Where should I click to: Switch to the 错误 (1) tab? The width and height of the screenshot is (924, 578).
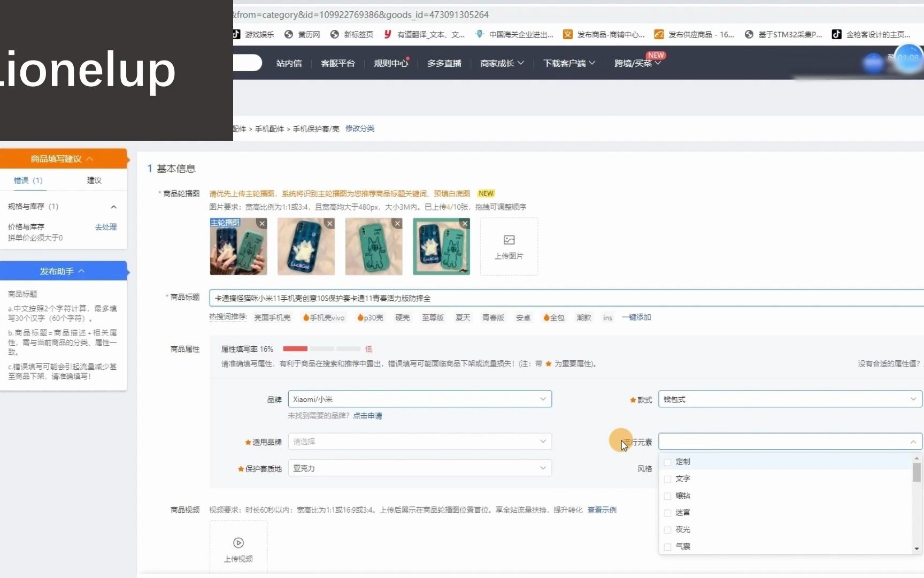pos(28,180)
